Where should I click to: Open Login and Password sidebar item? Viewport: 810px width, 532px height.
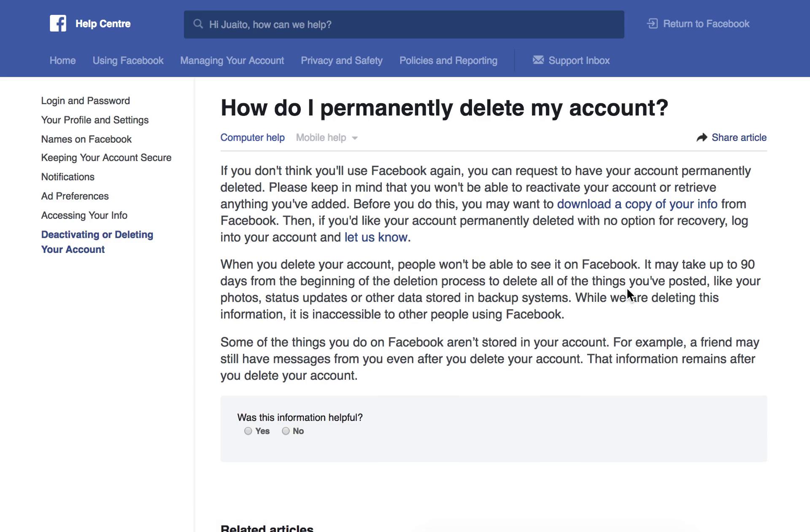tap(86, 101)
